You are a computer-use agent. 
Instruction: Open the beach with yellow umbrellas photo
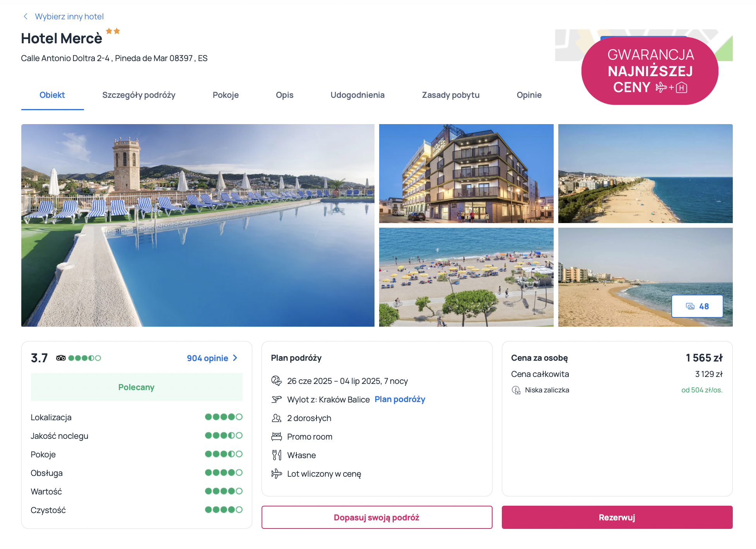[466, 277]
